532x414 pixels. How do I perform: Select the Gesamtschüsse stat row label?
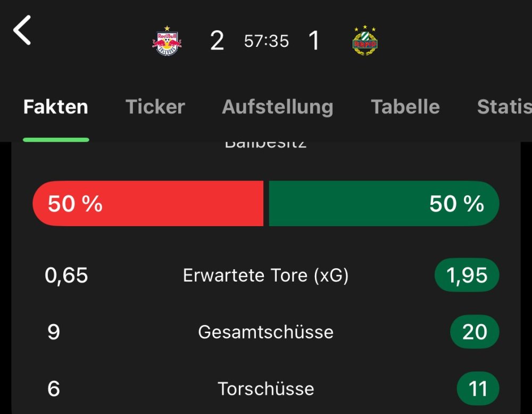pyautogui.click(x=265, y=332)
